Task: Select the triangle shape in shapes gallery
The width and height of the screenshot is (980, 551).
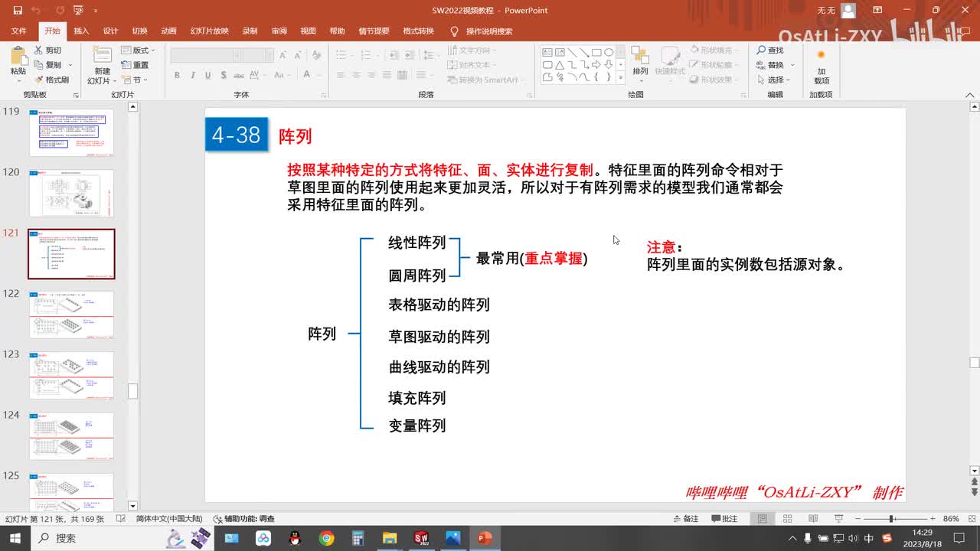Action: tap(560, 65)
